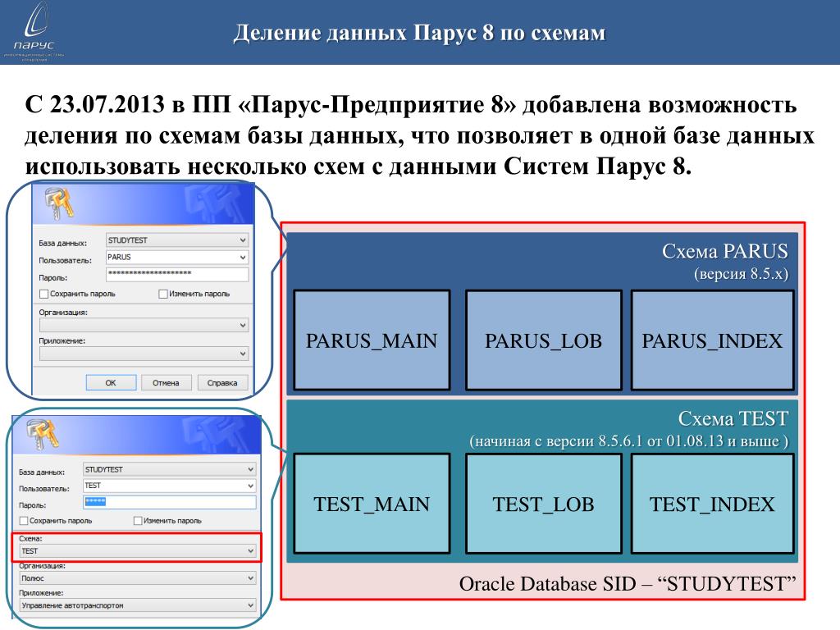Click the TEST_INDEX tablespace box
Screen dimensions: 840x630
[713, 504]
